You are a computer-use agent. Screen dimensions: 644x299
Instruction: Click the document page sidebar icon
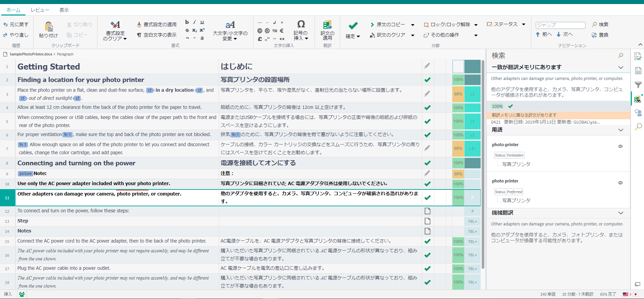pos(638,71)
